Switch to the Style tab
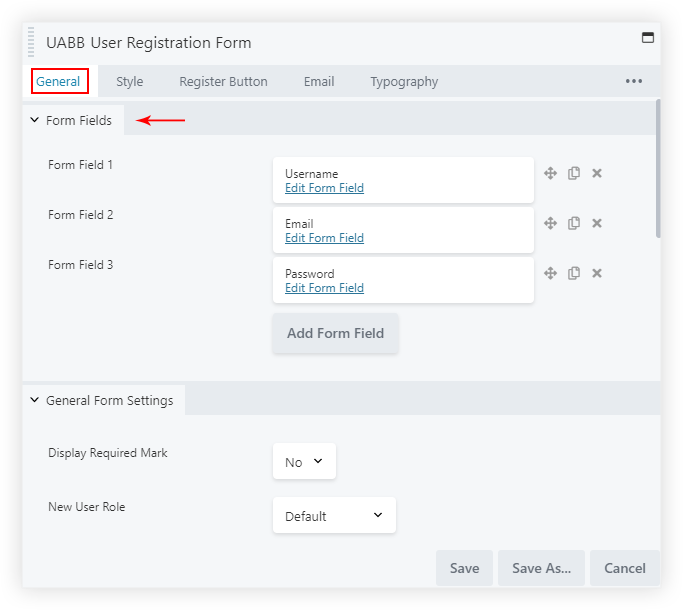 [x=129, y=82]
